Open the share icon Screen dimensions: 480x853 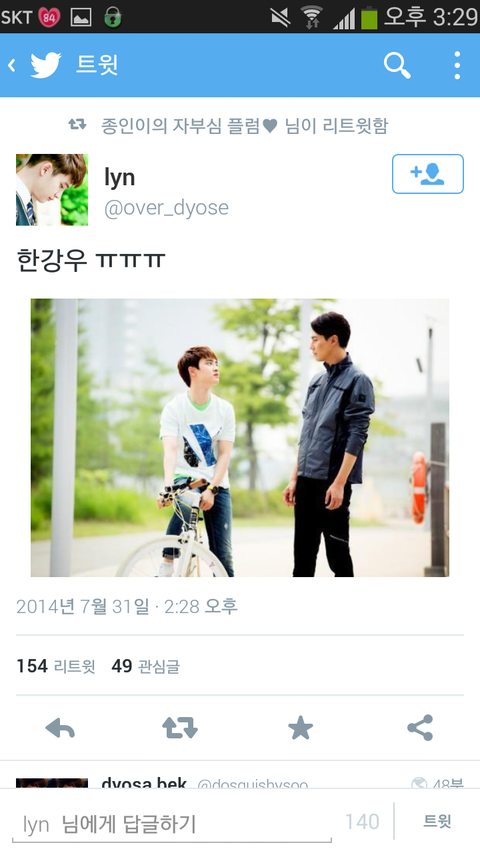420,727
